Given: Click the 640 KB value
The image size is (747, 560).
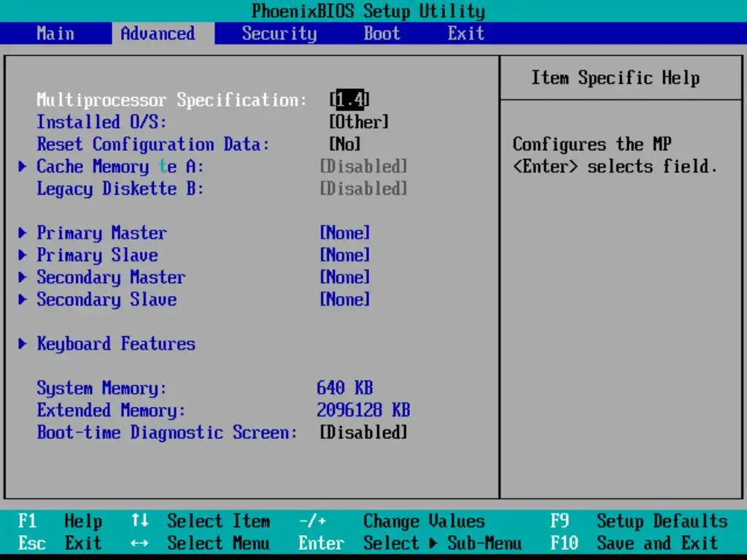Looking at the screenshot, I should pos(345,388).
